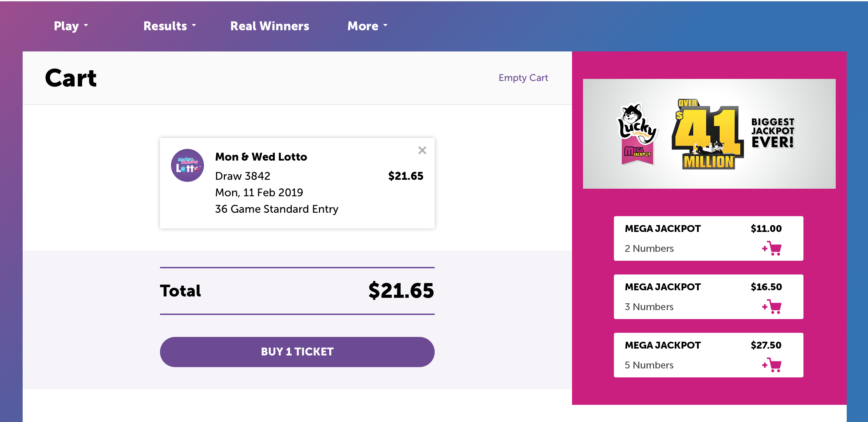The width and height of the screenshot is (868, 422).
Task: Expand the More dropdown menu
Action: coord(367,26)
